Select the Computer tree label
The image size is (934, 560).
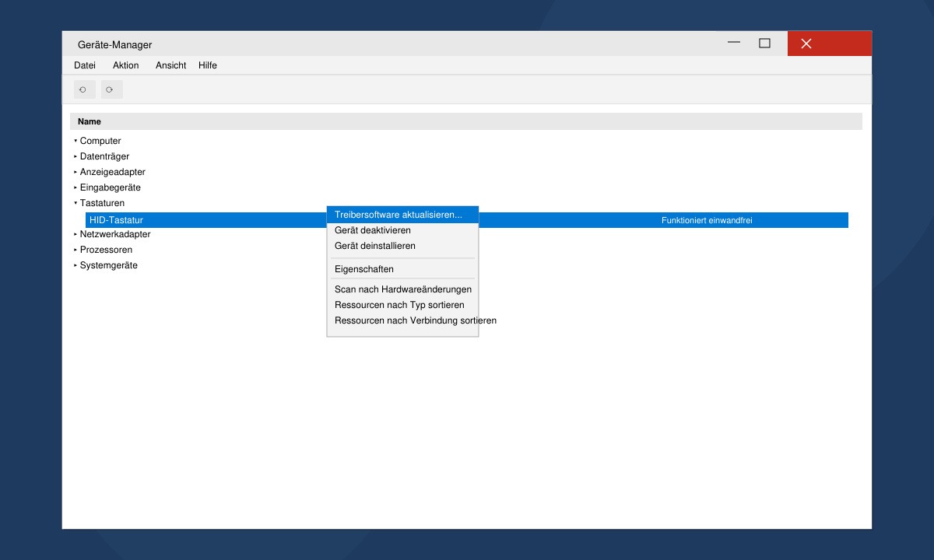point(100,141)
